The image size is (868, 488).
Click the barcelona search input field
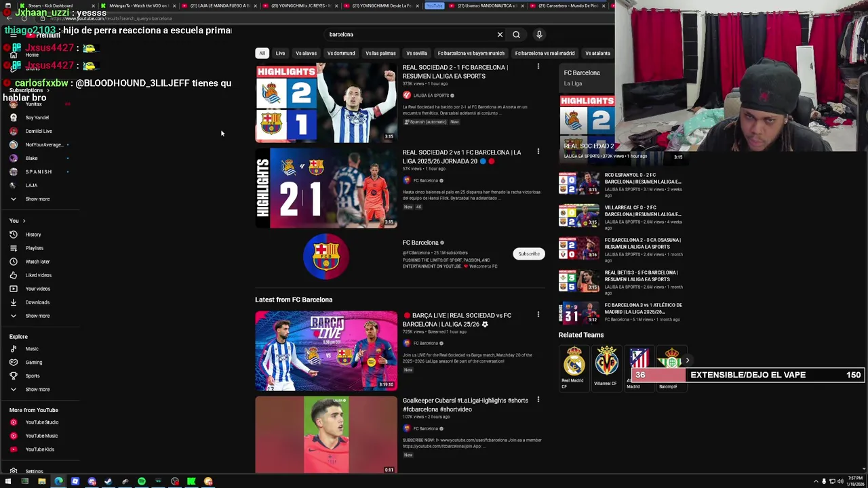410,35
